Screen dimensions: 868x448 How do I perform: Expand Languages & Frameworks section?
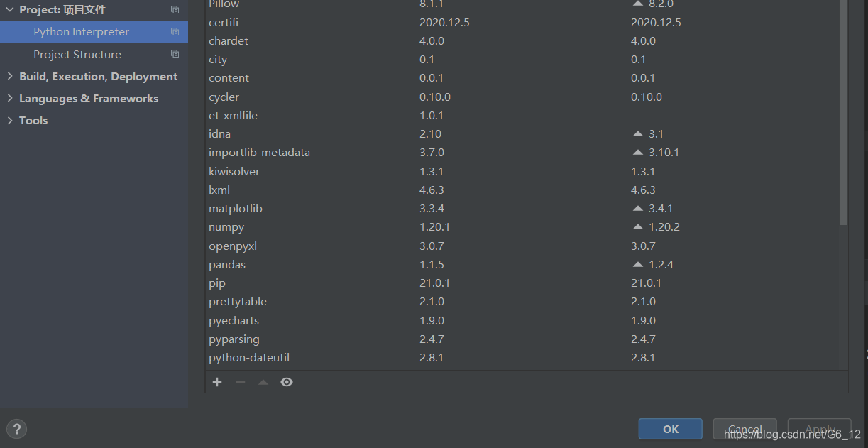pyautogui.click(x=10, y=98)
